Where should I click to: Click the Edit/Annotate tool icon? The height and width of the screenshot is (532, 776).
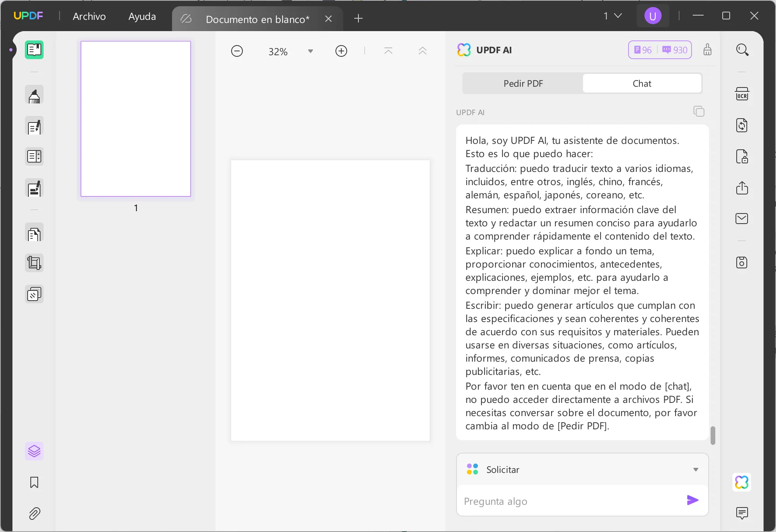point(33,127)
